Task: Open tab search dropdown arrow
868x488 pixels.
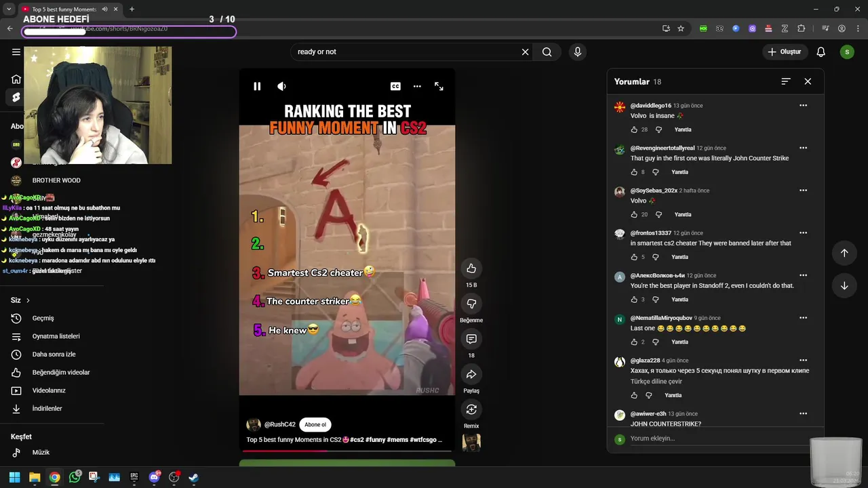Action: coord(9,9)
